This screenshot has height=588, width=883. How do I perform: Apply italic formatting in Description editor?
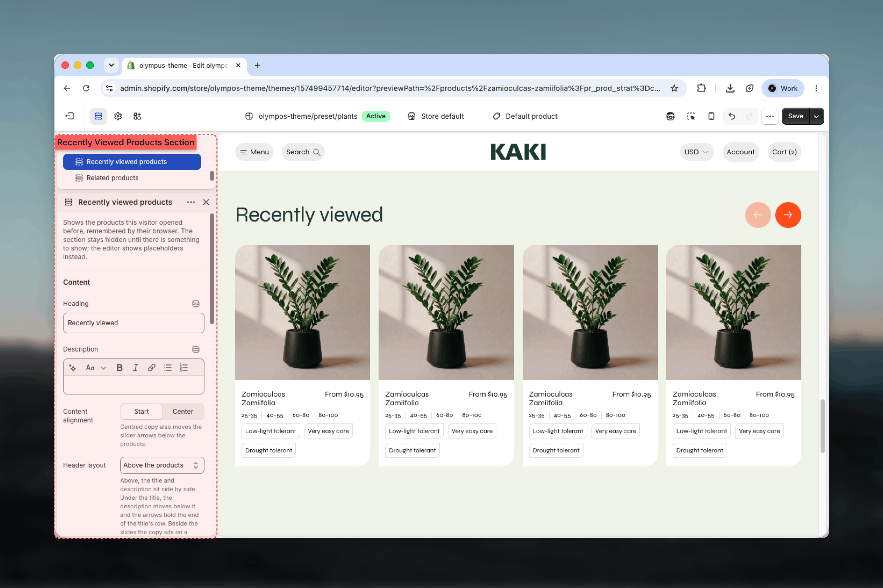point(135,368)
